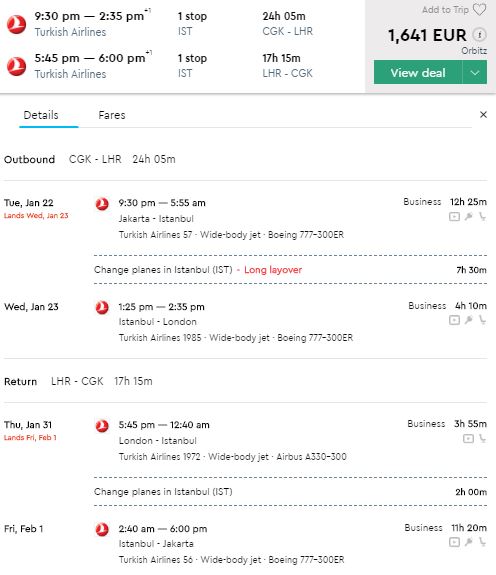Click seat icon on London - Istanbul flight

pos(482,439)
